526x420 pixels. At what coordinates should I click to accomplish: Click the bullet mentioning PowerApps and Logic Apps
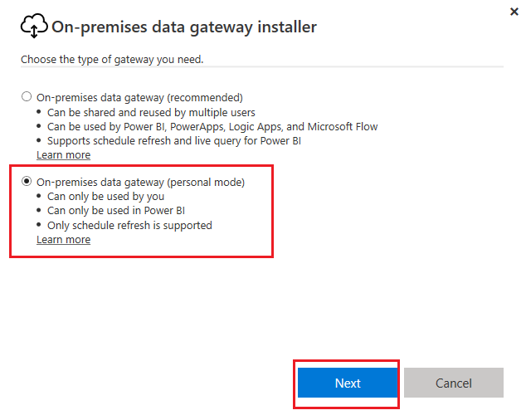(x=212, y=127)
